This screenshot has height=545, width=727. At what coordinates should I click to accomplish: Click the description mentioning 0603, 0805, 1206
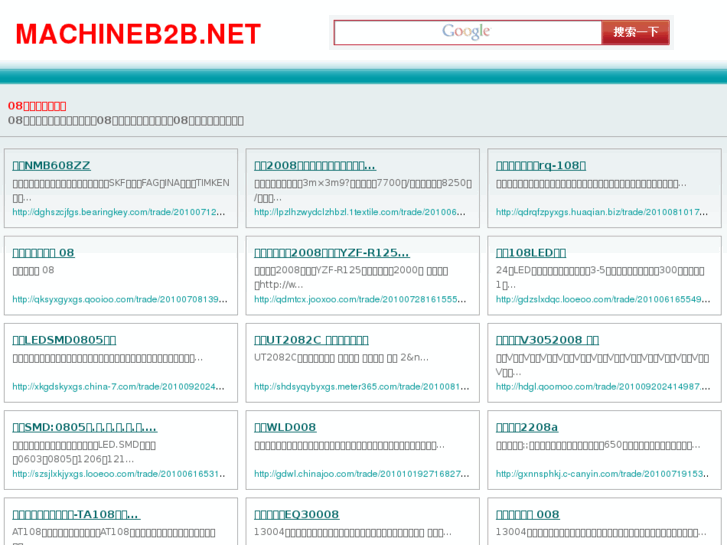[84, 452]
